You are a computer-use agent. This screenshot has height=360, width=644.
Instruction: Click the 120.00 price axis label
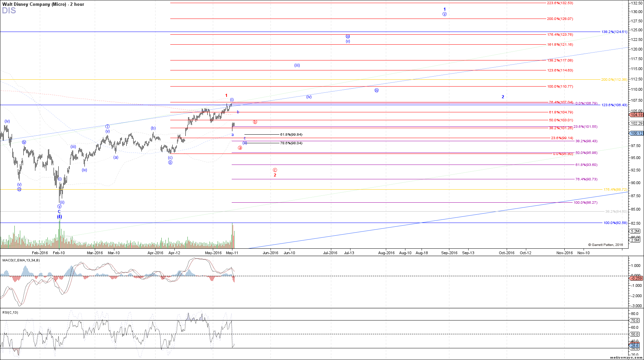tap(636, 49)
